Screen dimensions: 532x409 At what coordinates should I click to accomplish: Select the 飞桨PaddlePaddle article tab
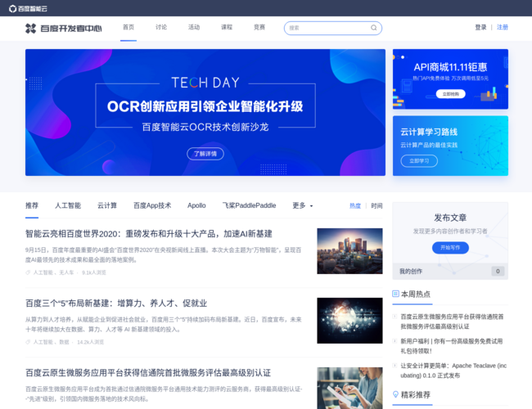[x=249, y=205]
